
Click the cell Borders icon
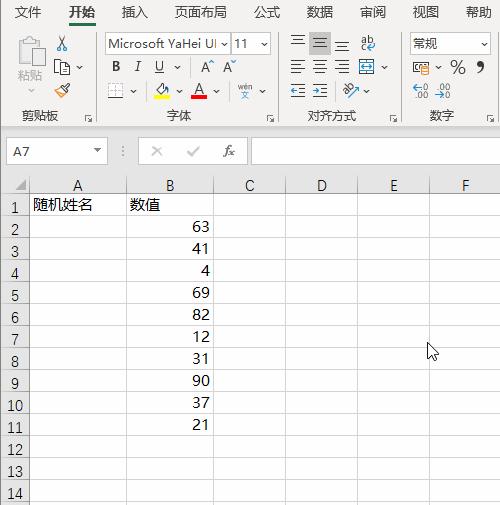(x=116, y=91)
